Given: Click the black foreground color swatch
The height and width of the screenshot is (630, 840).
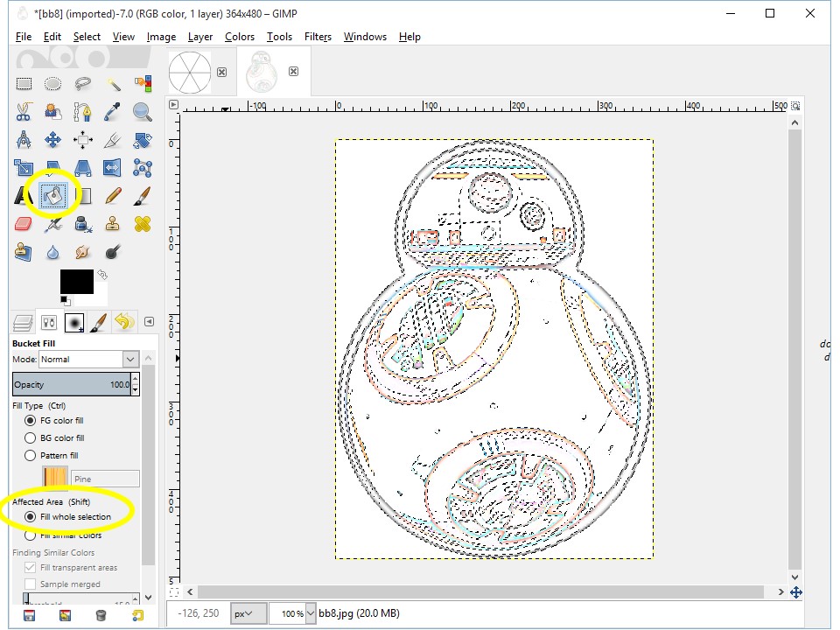Looking at the screenshot, I should [x=76, y=282].
